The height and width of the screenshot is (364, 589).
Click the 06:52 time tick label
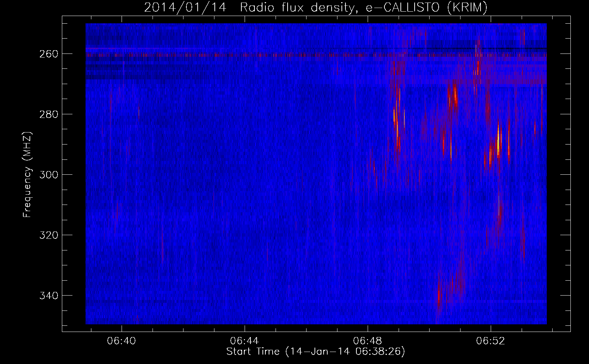click(491, 341)
